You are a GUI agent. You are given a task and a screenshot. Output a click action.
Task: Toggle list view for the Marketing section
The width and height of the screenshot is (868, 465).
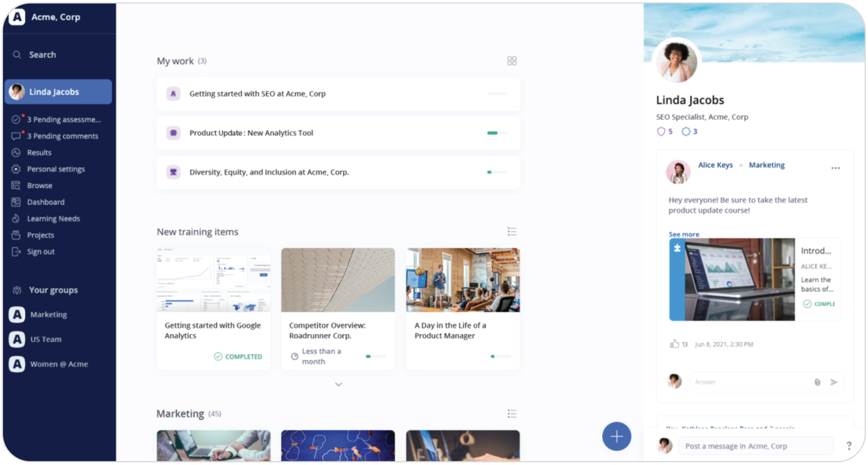(512, 413)
